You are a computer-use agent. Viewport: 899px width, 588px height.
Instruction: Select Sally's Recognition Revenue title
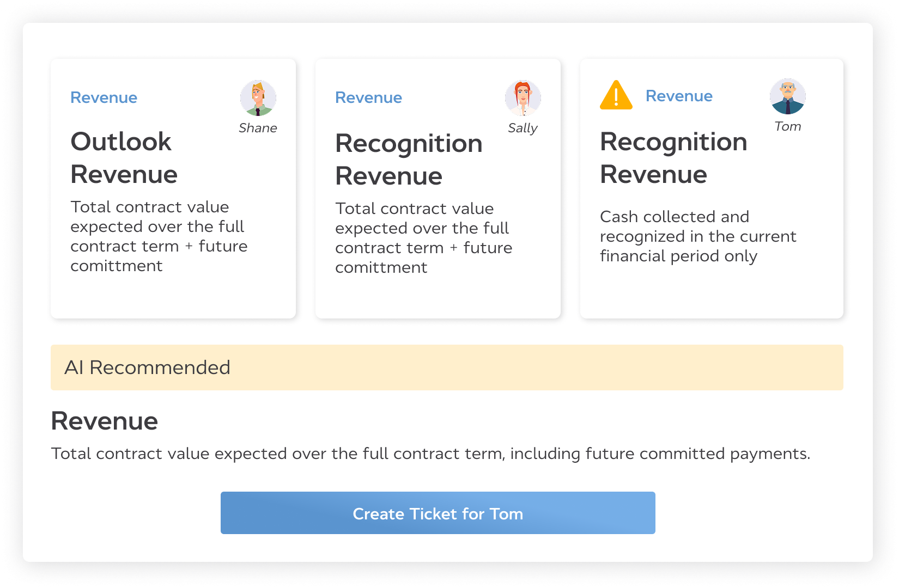click(409, 160)
